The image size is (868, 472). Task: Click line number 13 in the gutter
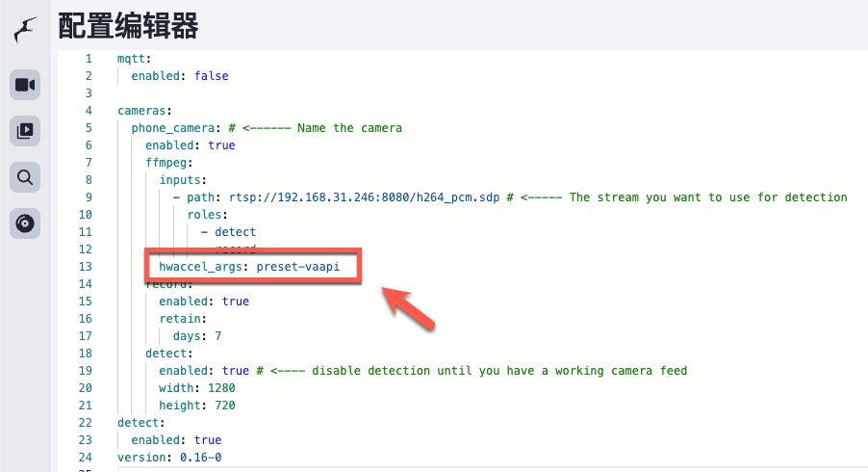click(x=86, y=267)
